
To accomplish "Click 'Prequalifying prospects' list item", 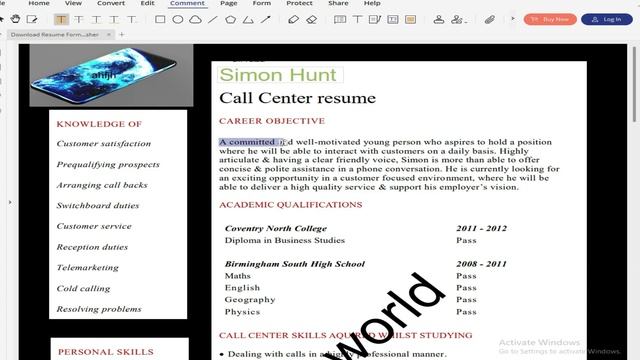I will pos(108,164).
